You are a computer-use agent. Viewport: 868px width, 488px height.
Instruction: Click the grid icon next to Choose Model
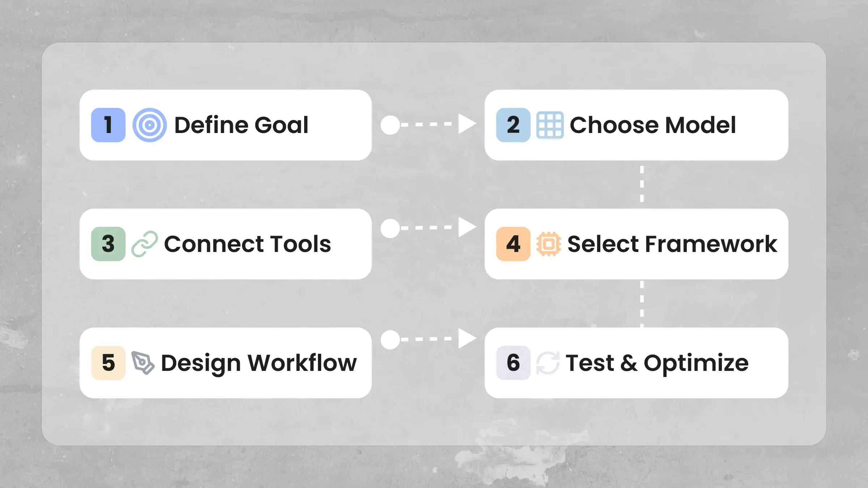(550, 125)
